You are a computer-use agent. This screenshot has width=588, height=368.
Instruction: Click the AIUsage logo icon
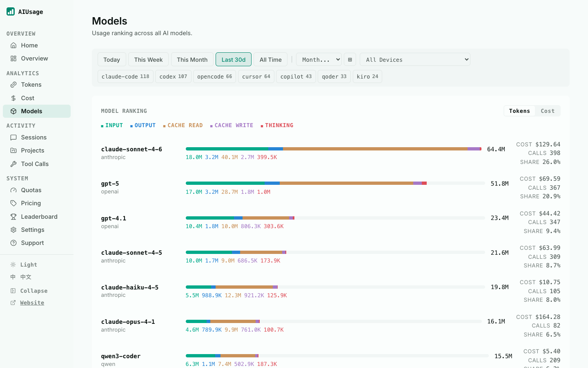pos(11,11)
